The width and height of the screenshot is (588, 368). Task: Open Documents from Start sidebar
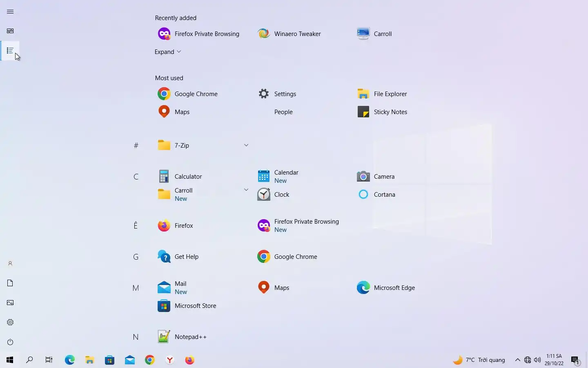click(10, 283)
